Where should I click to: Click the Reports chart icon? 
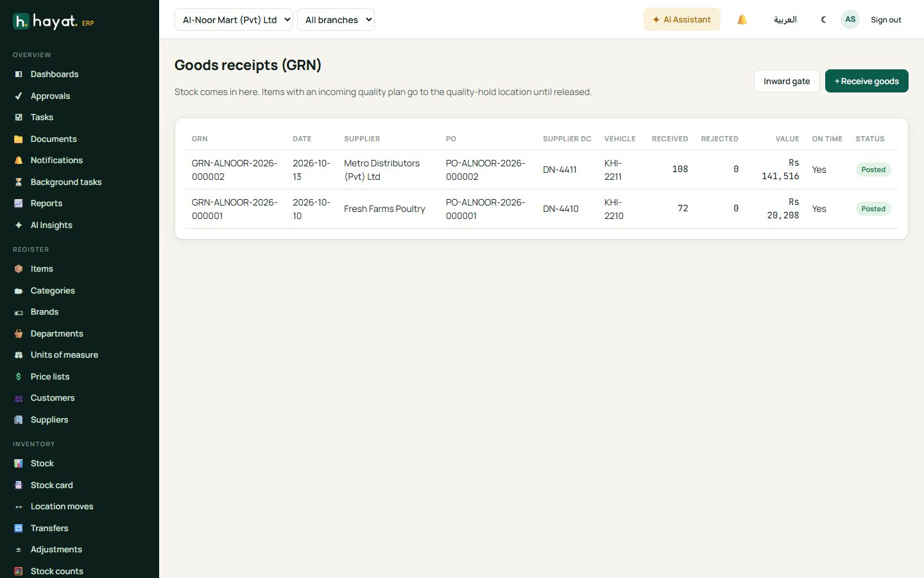19,204
